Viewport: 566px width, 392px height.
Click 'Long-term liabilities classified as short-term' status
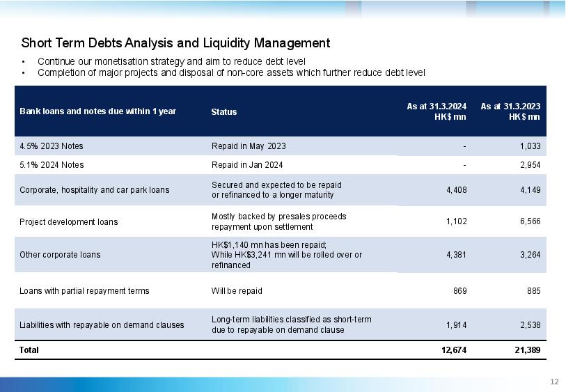pos(291,324)
